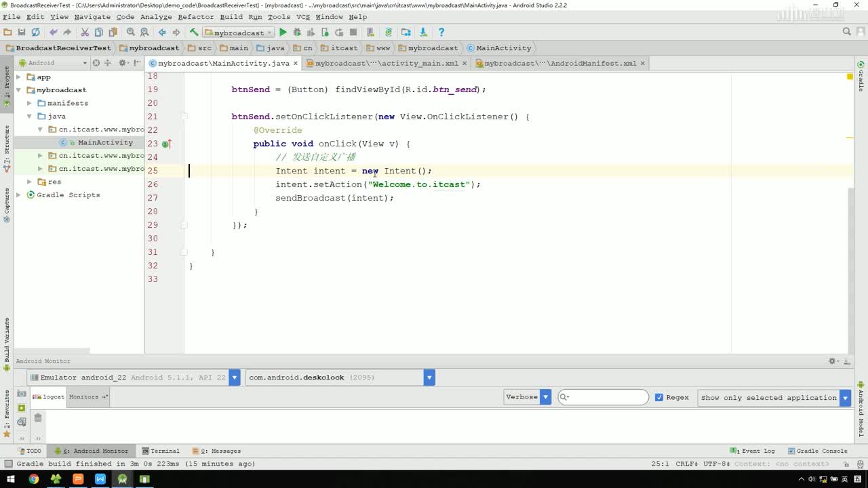This screenshot has height=488, width=868.
Task: Click the Open folder toolbar icon
Action: (x=7, y=32)
